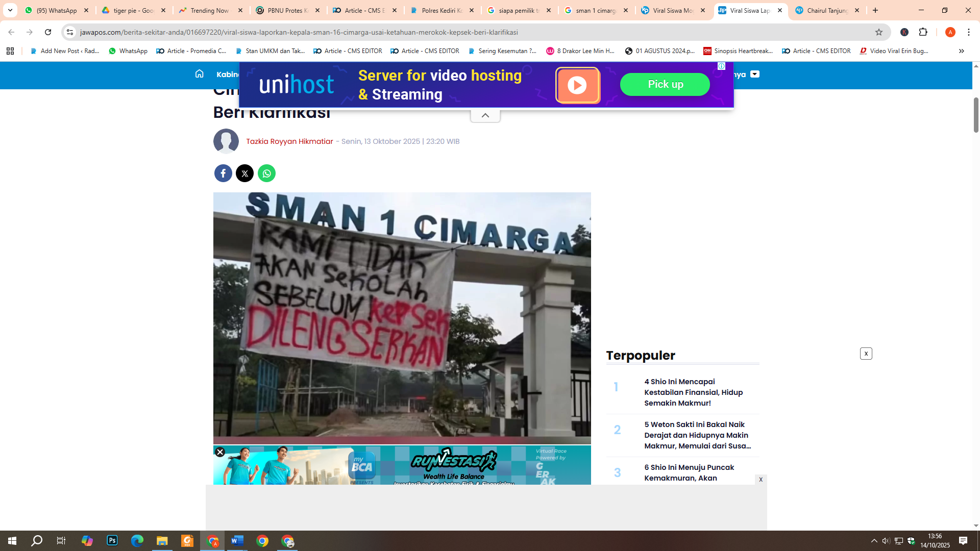Go back to previous page
Viewport: 980px width, 551px height.
(11, 32)
